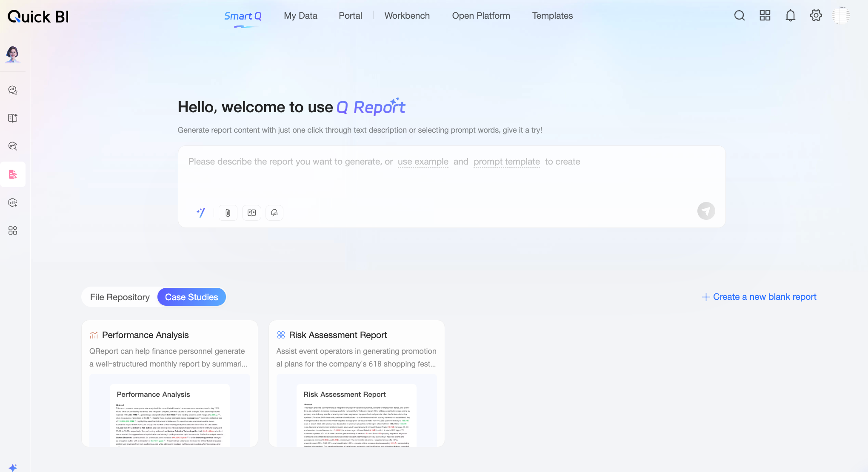Open the chat bubble icon in the sidebar

[13, 90]
